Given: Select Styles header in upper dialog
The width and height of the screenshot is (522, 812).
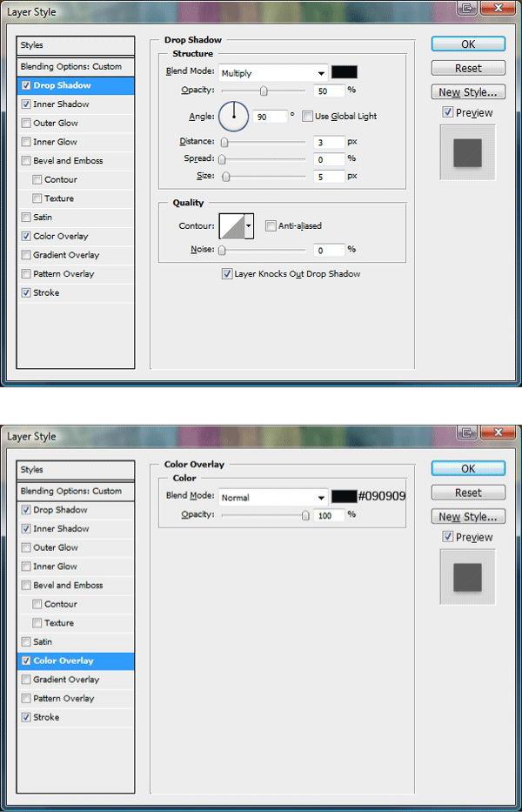Looking at the screenshot, I should (76, 45).
